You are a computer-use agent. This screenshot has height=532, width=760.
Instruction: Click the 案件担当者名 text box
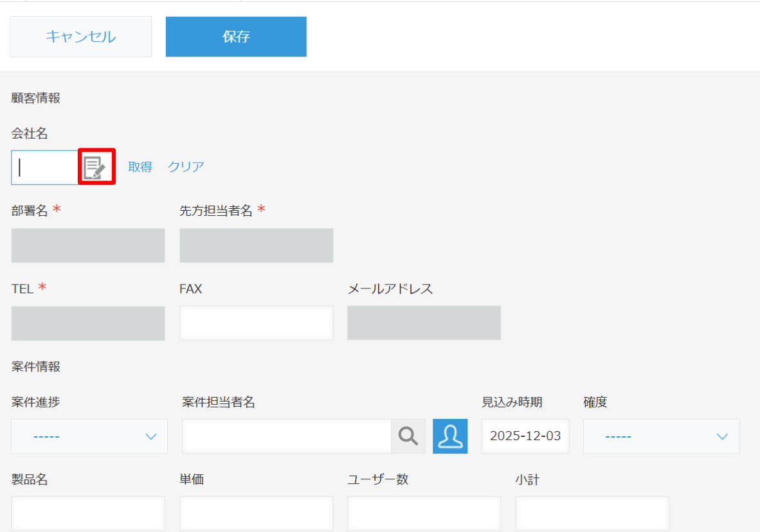click(286, 436)
